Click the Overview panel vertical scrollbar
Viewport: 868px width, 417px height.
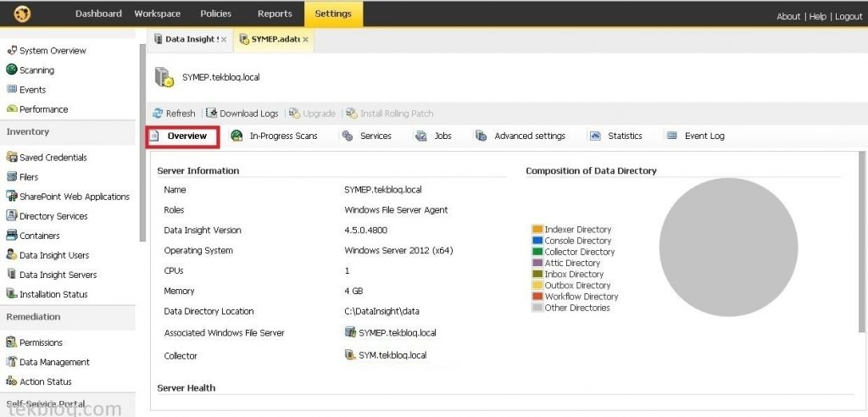(862, 242)
